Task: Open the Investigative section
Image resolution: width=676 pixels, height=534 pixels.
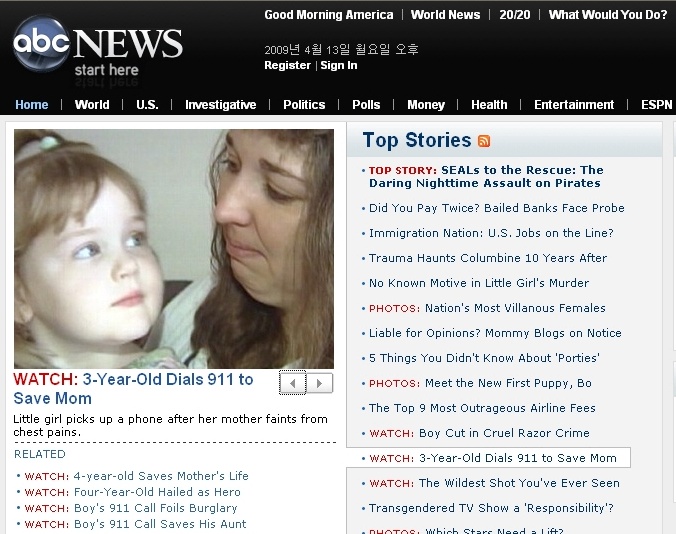Action: (220, 105)
